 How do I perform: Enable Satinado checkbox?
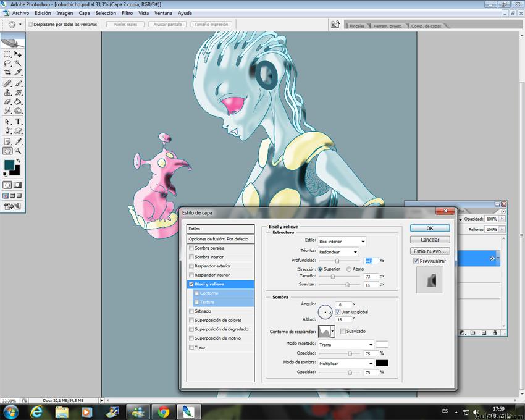point(191,311)
